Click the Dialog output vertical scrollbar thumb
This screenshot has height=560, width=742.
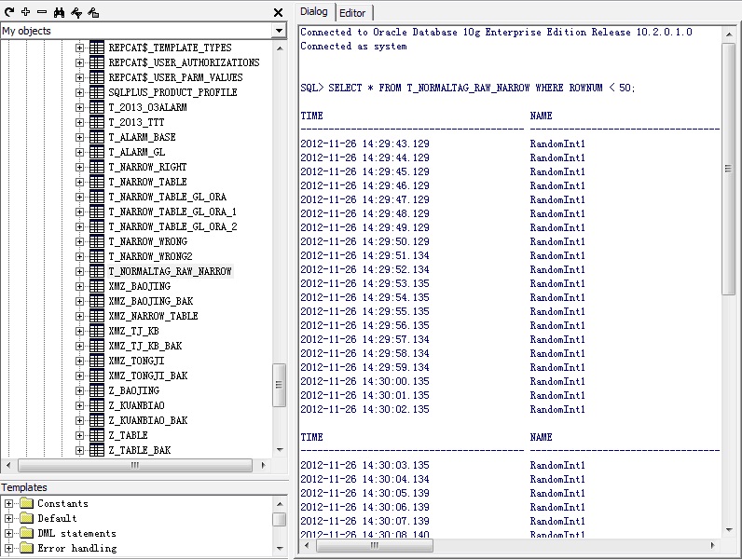[728, 169]
